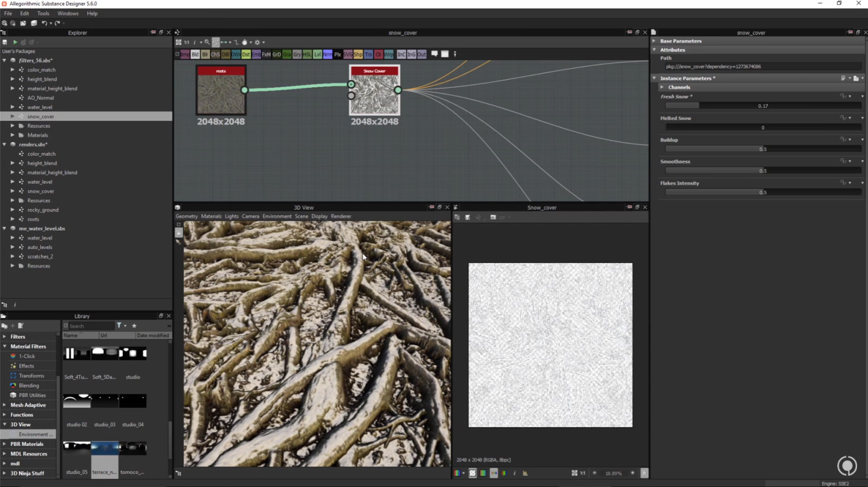The height and width of the screenshot is (487, 868).
Task: Add a Blend (Bld) node from toolbar
Action: coord(195,54)
